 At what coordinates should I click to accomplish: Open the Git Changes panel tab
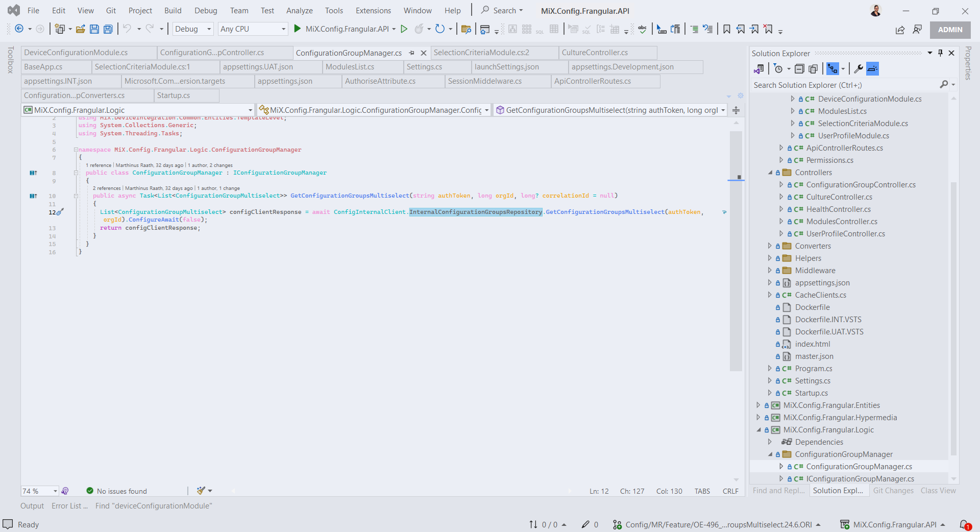pos(893,491)
